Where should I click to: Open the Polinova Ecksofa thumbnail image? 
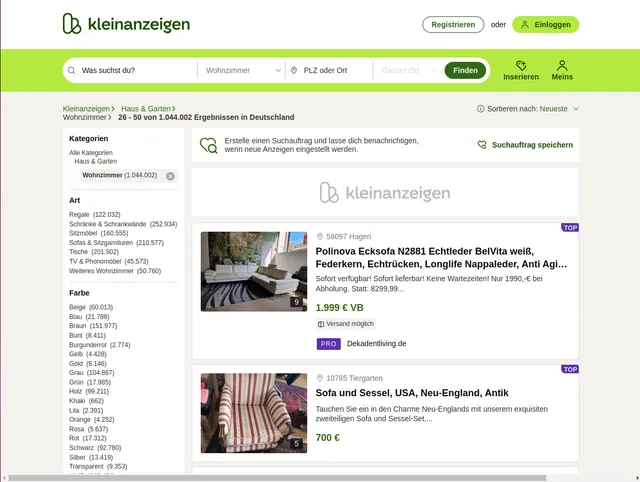(x=254, y=271)
